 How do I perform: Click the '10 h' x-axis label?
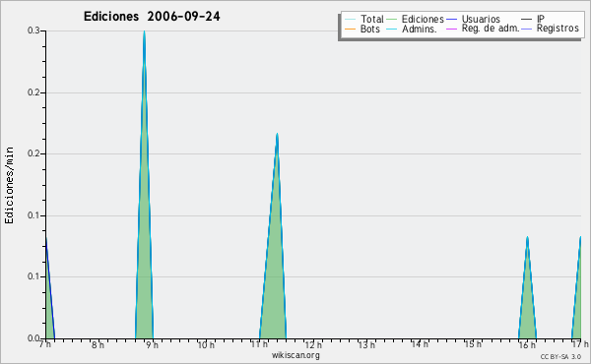pyautogui.click(x=206, y=344)
